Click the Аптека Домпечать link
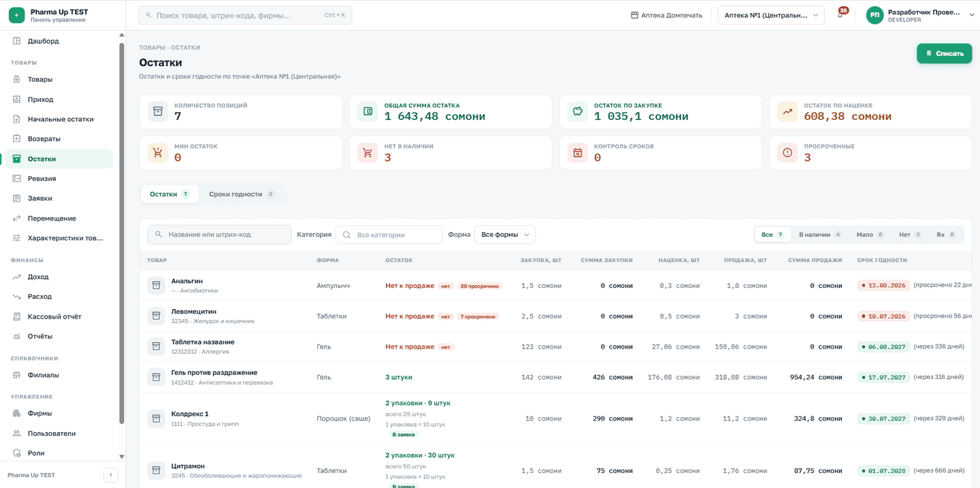980x488 pixels. point(666,15)
